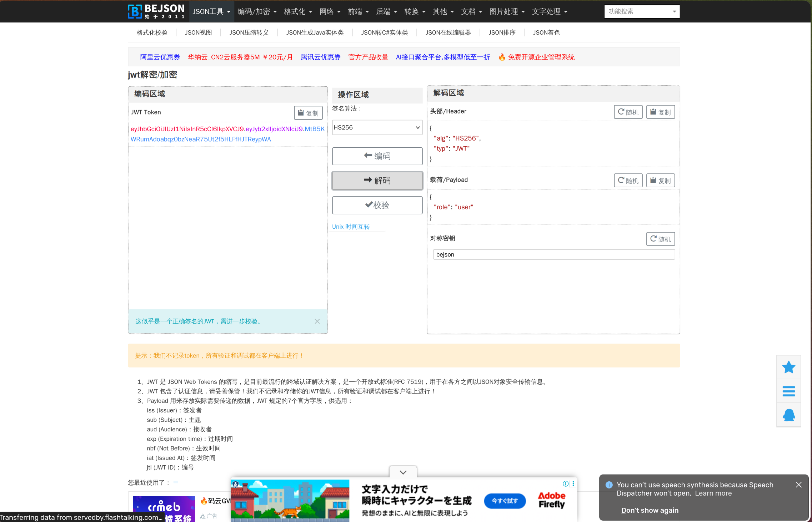
Task: Randomize the Payload contents
Action: (627, 180)
